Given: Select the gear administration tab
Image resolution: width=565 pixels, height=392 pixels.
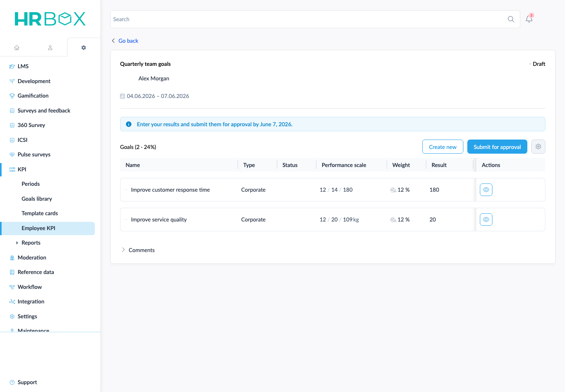Looking at the screenshot, I should (84, 48).
